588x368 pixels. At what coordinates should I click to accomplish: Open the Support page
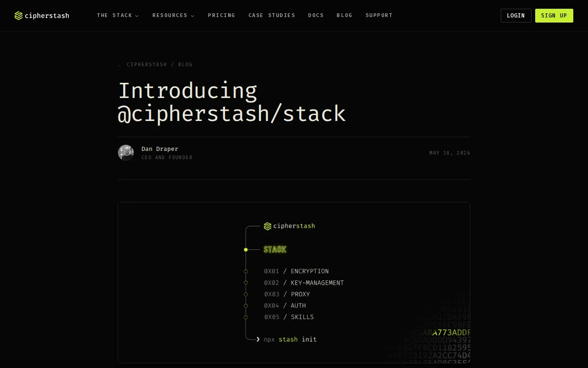(379, 15)
